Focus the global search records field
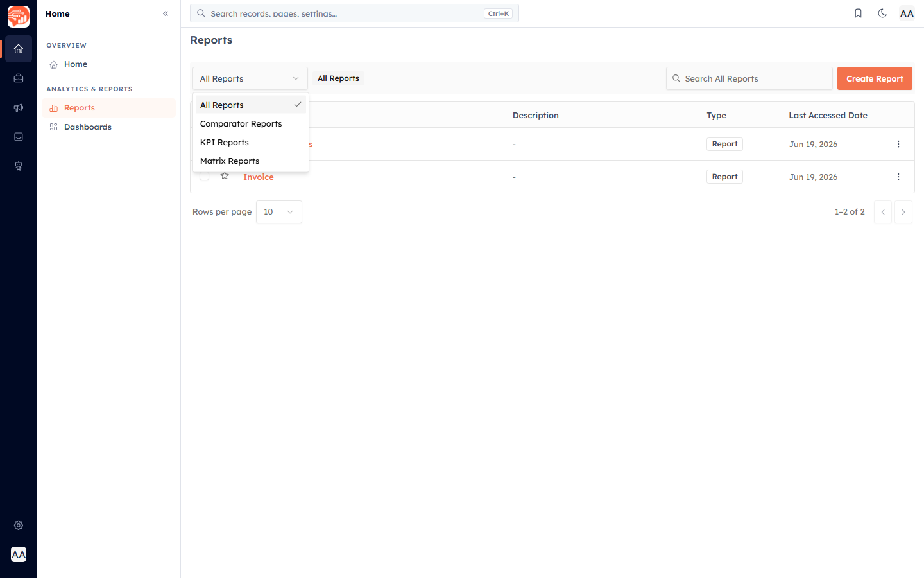The image size is (924, 578). click(x=354, y=13)
